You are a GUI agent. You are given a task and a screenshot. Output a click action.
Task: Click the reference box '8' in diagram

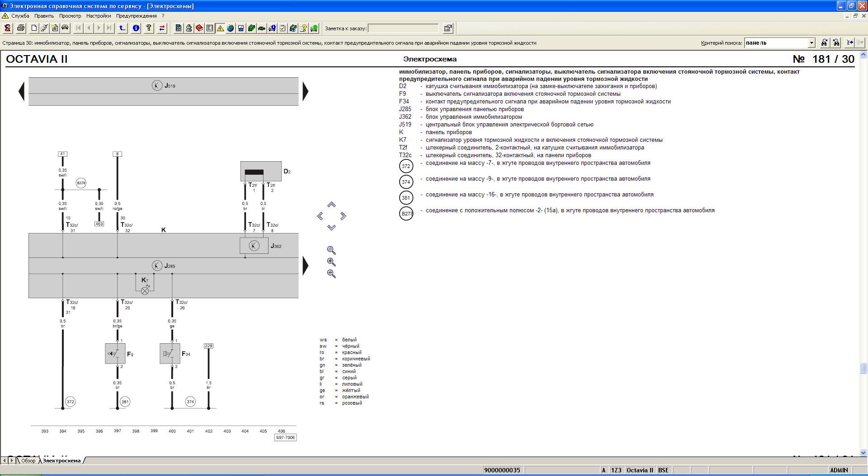[117, 154]
